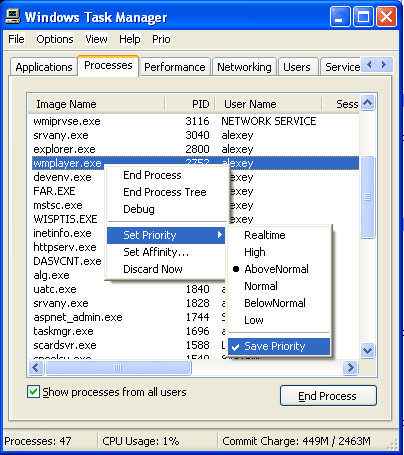This screenshot has width=404, height=455.
Task: Switch to the Applications tab
Action: tap(44, 67)
